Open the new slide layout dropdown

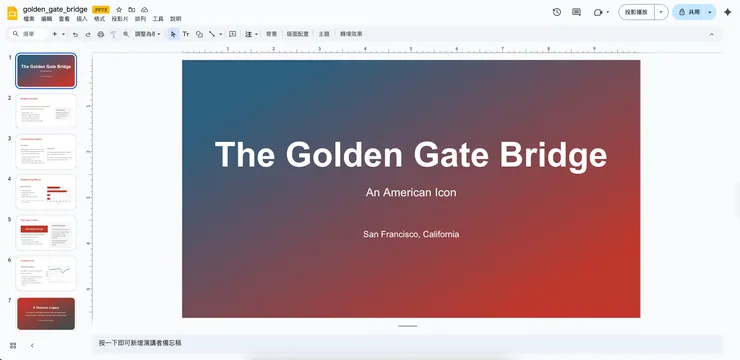pos(63,34)
